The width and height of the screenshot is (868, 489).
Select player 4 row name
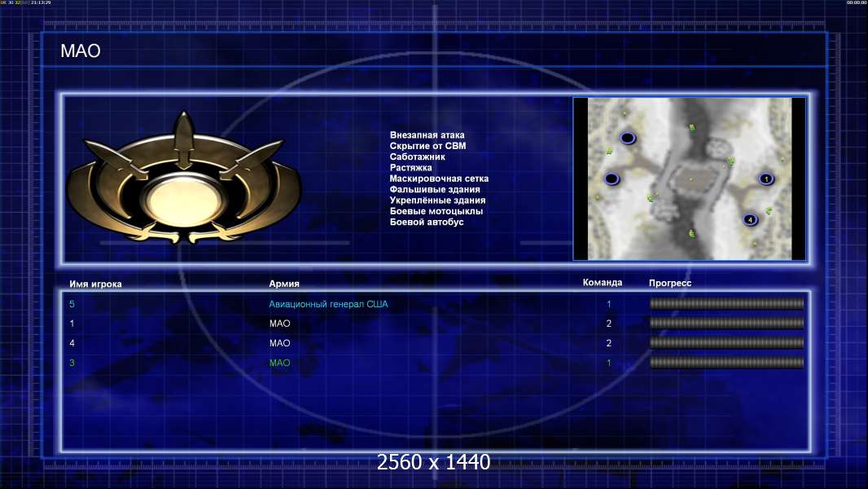pos(72,343)
